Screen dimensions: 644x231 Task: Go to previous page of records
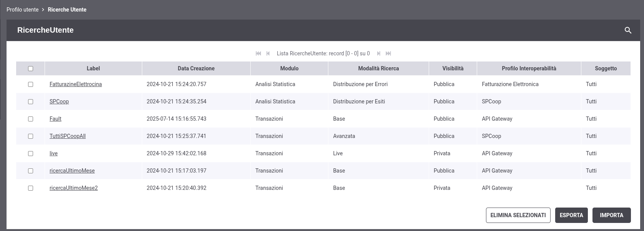tap(268, 53)
